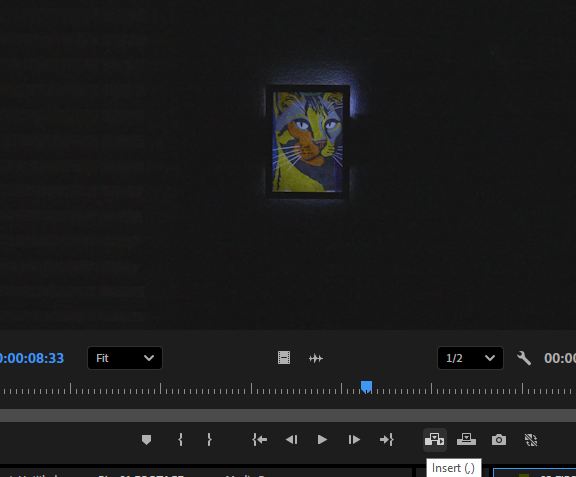Click the cat painting in the video preview

tap(307, 142)
